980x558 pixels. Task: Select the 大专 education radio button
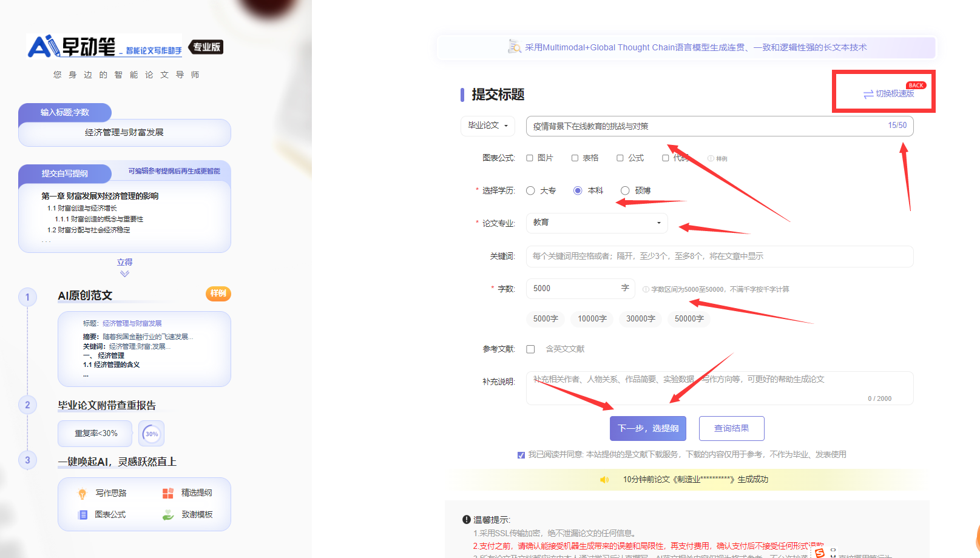(x=530, y=190)
